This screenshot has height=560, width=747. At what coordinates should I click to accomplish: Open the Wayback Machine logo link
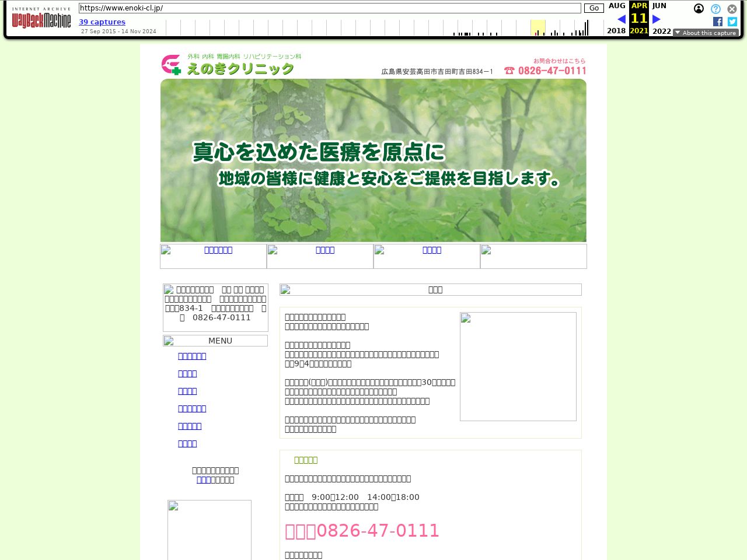[41, 18]
